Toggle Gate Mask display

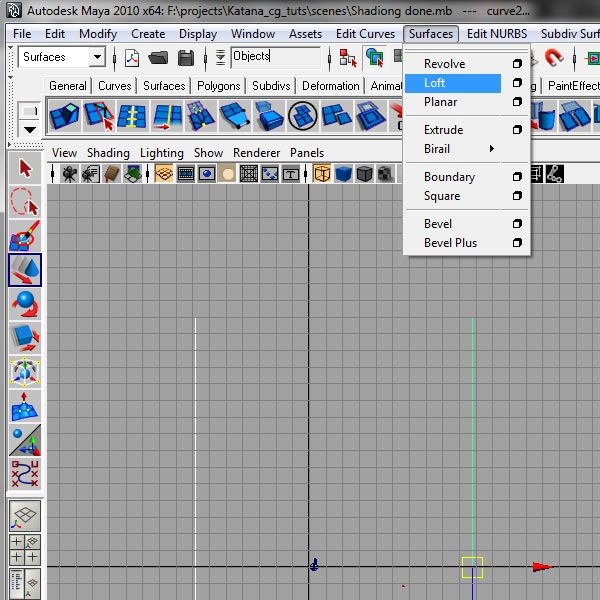tap(228, 174)
